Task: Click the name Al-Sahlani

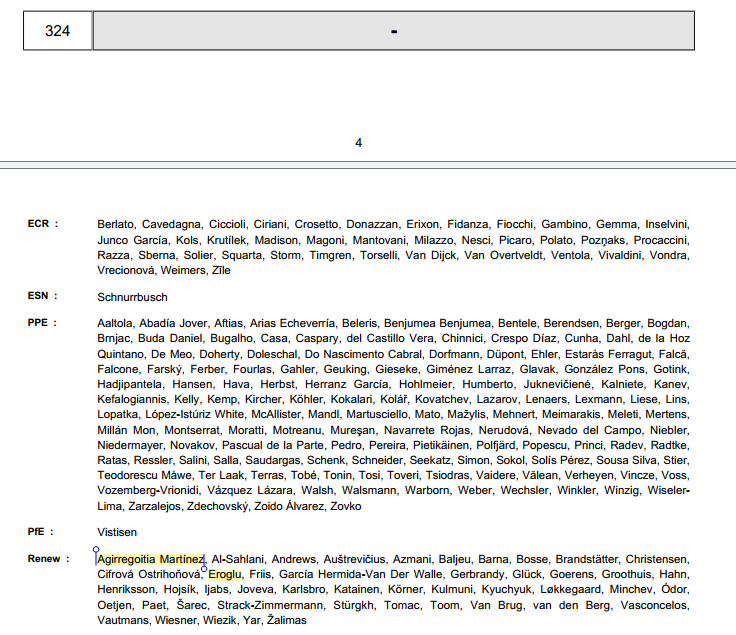Action: pyautogui.click(x=237, y=559)
